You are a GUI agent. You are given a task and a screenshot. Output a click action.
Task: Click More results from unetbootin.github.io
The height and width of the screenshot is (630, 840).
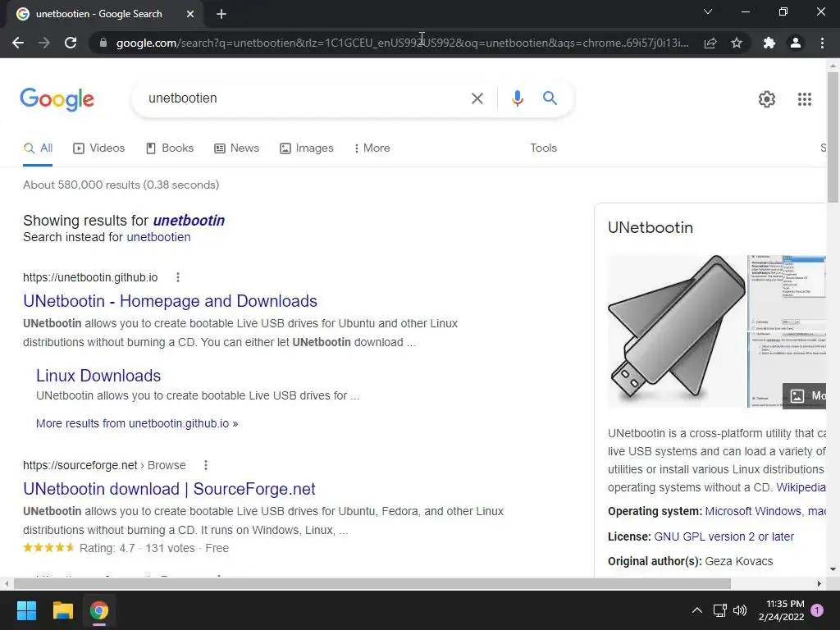point(137,424)
